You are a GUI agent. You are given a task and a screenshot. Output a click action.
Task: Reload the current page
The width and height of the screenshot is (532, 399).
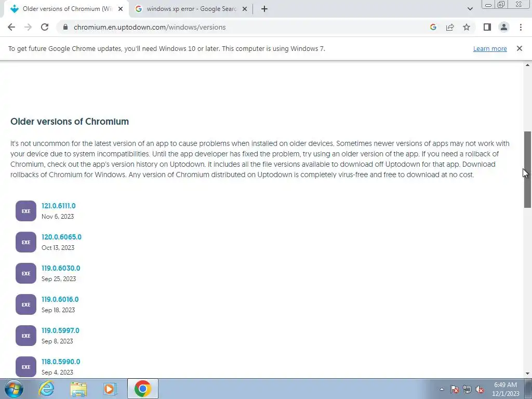45,27
